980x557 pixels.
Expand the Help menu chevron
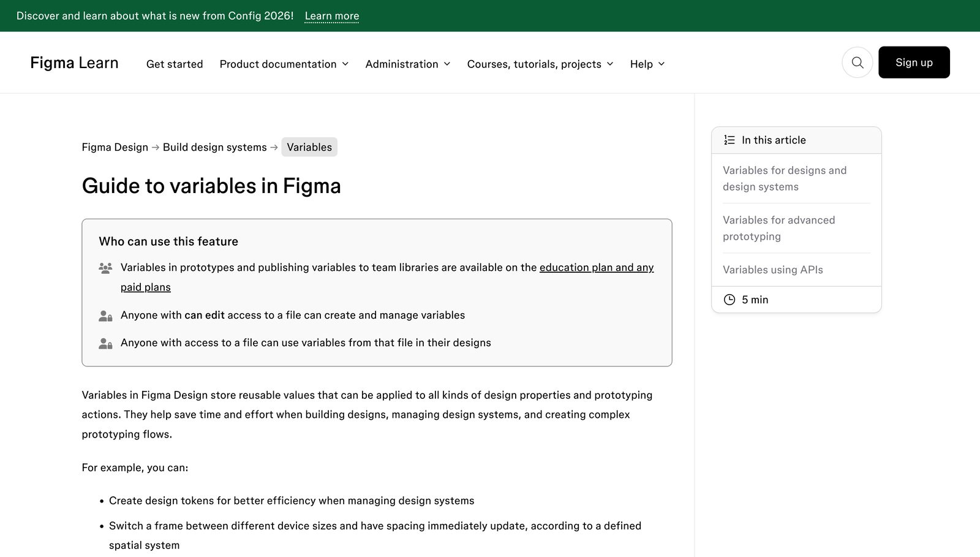[661, 64]
